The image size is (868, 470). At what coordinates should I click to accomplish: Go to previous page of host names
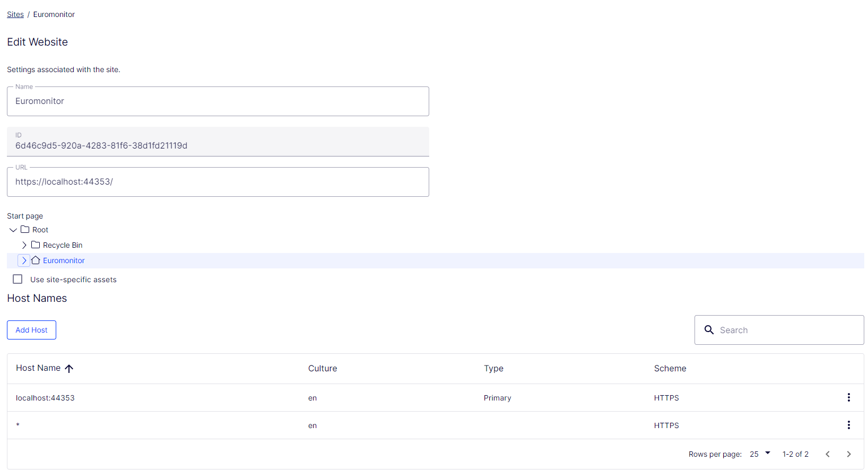tap(827, 454)
